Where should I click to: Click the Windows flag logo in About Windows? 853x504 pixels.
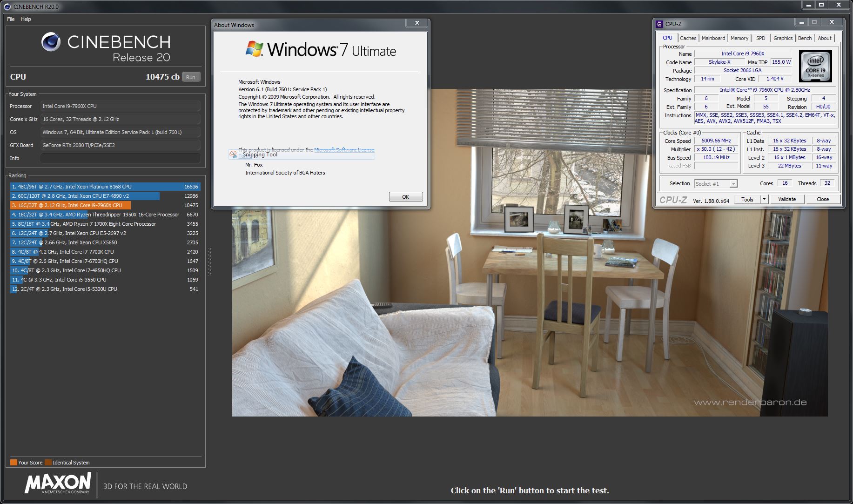coord(255,49)
